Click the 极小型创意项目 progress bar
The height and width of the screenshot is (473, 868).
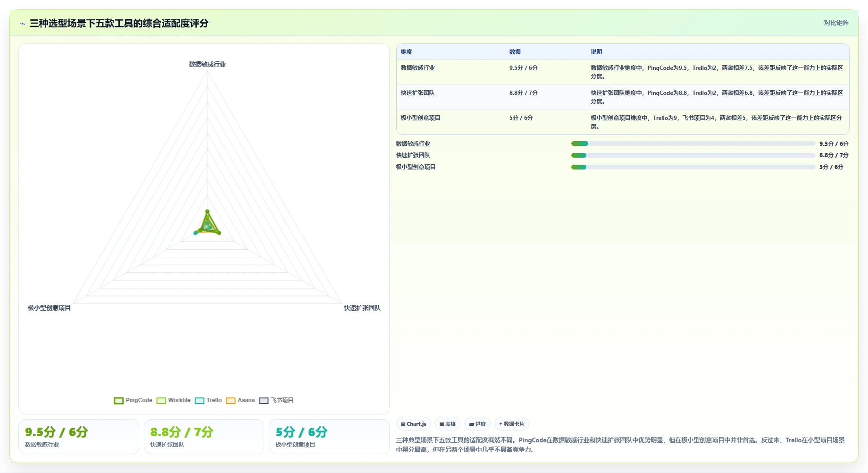[x=693, y=167]
